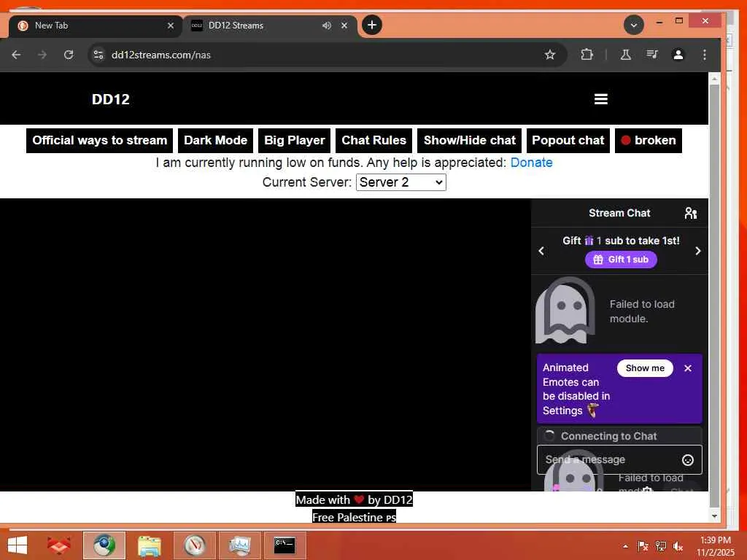Click the Big Player button

tap(295, 141)
